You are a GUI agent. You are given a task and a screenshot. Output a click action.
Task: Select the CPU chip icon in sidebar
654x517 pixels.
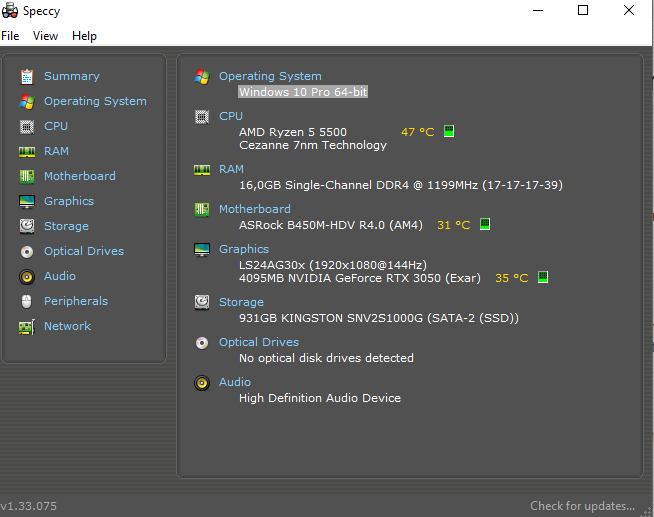coord(27,126)
